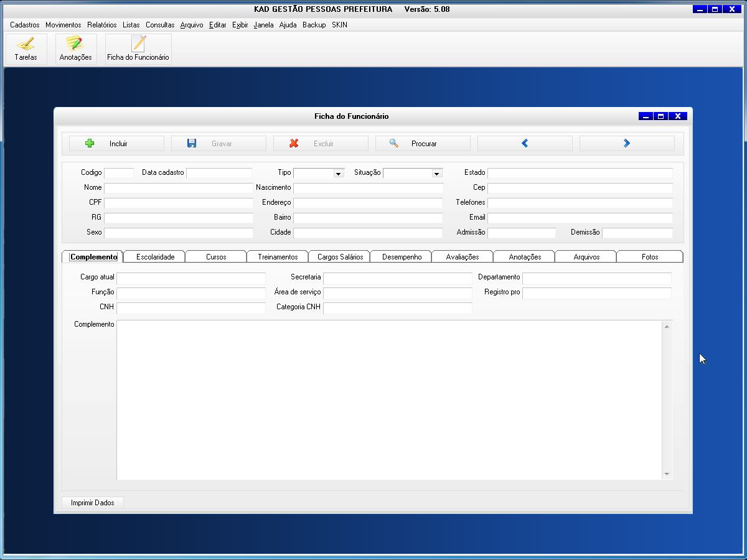The height and width of the screenshot is (560, 747).
Task: Click the Nome input field
Action: click(x=179, y=188)
